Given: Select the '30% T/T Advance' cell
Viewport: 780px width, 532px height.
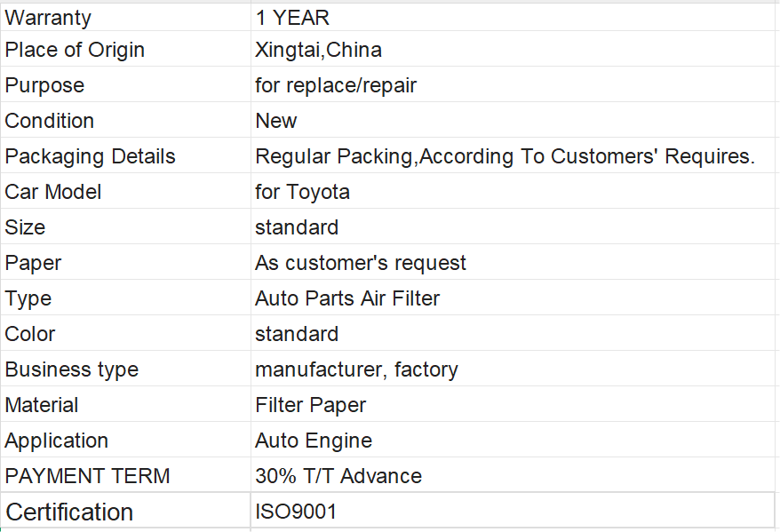Looking at the screenshot, I should 338,476.
